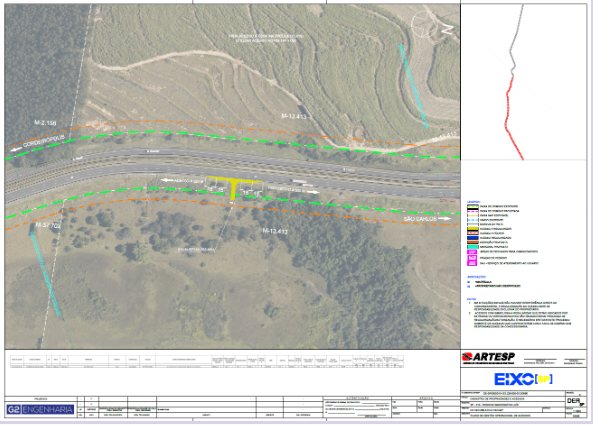
Task: Click the blue swatch in the legend
Action: click(472, 238)
